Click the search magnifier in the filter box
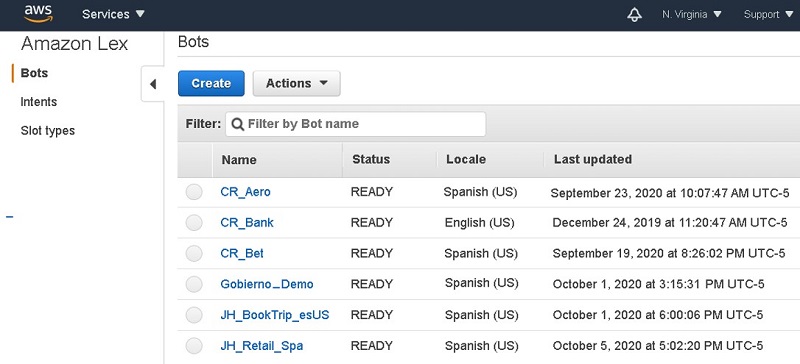 click(237, 124)
